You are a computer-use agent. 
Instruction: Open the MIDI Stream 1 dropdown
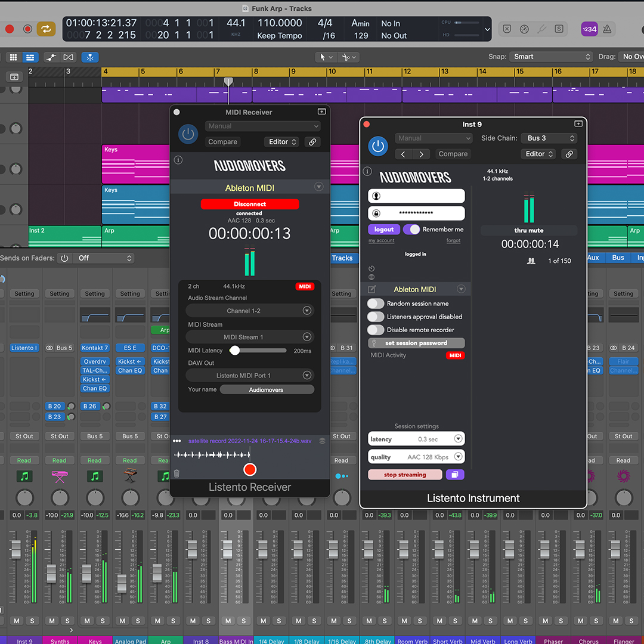pos(250,337)
